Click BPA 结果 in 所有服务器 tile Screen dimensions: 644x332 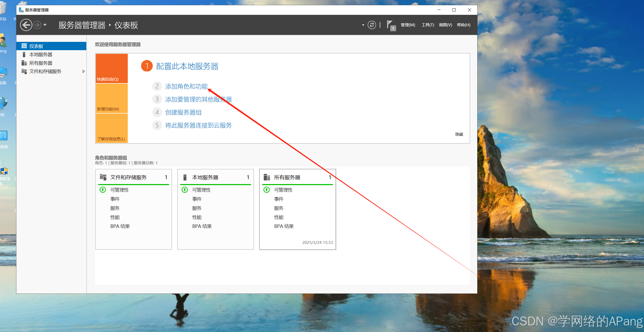click(x=284, y=226)
